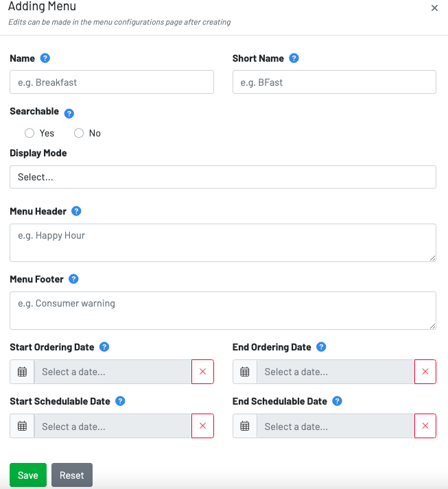Show help for End Schedulable Date

point(337,401)
